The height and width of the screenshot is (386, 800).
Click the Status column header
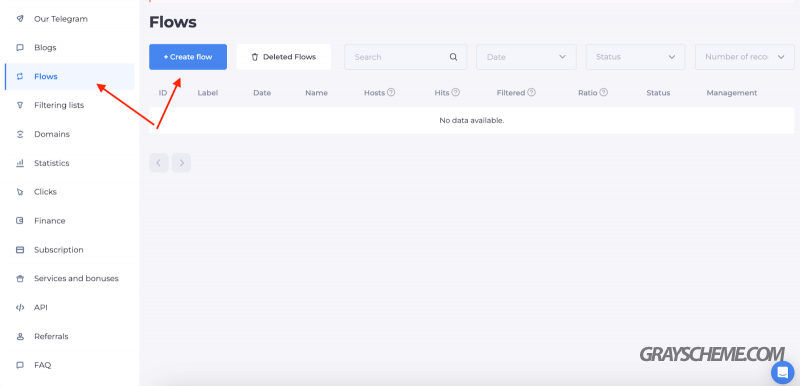coord(658,93)
